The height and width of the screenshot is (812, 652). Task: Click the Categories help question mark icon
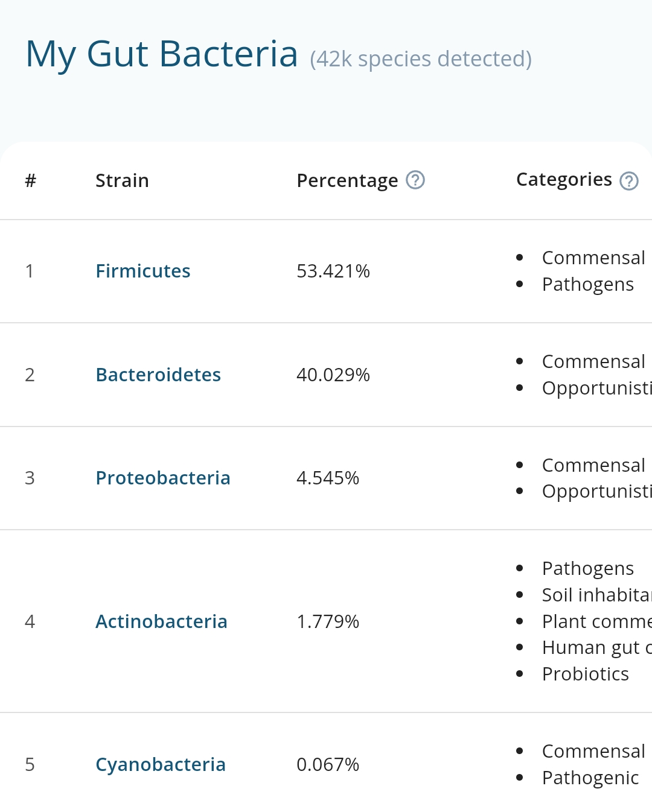click(x=629, y=181)
